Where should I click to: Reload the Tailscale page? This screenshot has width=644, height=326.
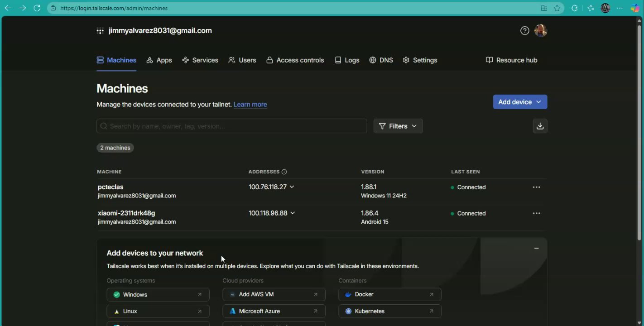pyautogui.click(x=37, y=8)
